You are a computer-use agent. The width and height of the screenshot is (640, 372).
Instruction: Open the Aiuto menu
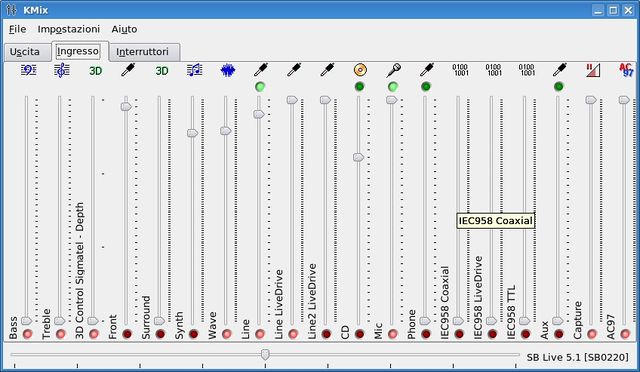click(x=124, y=29)
